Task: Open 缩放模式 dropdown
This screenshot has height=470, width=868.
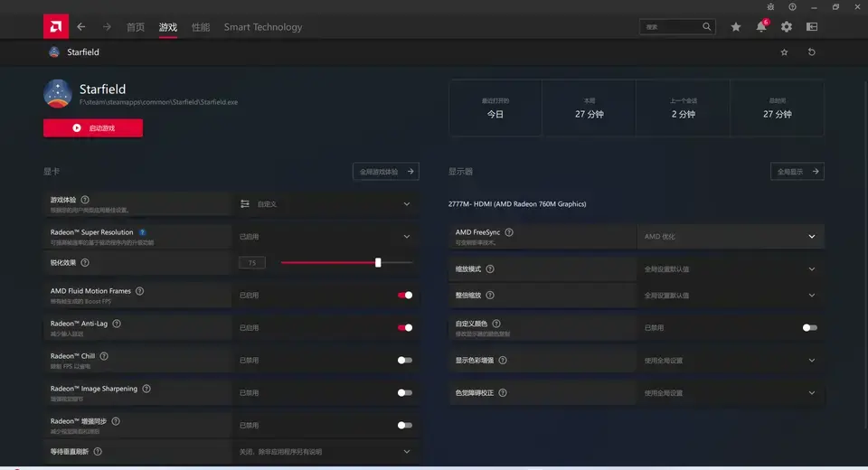Action: click(731, 269)
